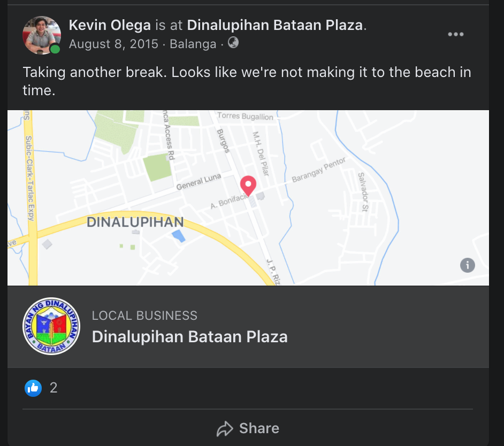Click the red location pin on map
Screen dimensions: 504x446
[x=248, y=185]
